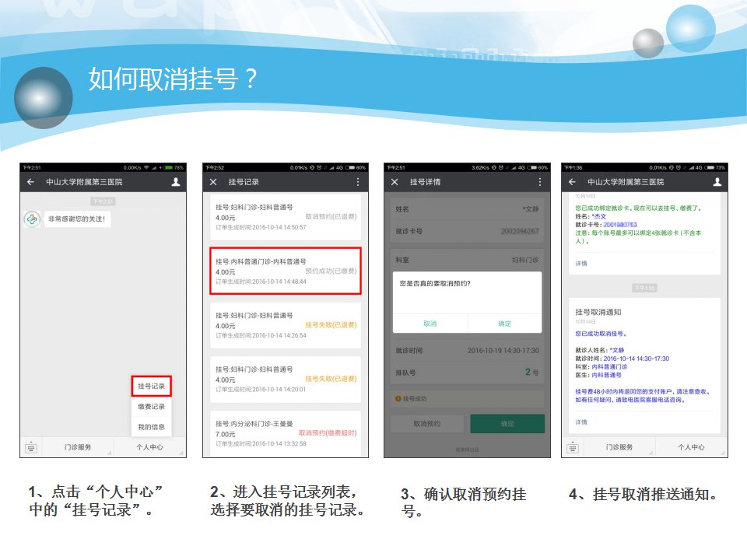The image size is (747, 560).
Task: Tap back arrow in step 4 chat screen
Action: click(x=572, y=182)
